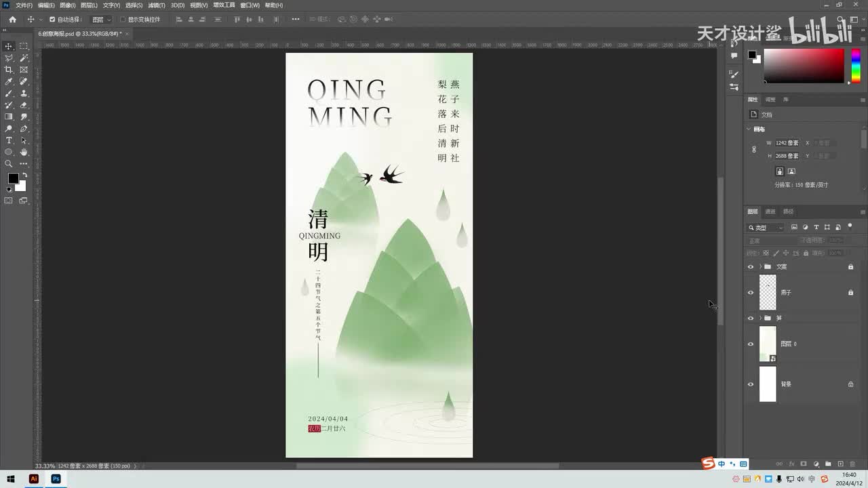Close the 6.创意海报.psd document tab
The height and width of the screenshot is (488, 868).
[127, 33]
